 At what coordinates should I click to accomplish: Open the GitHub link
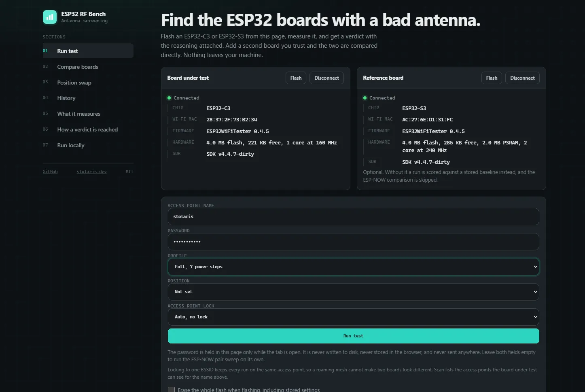pyautogui.click(x=50, y=172)
